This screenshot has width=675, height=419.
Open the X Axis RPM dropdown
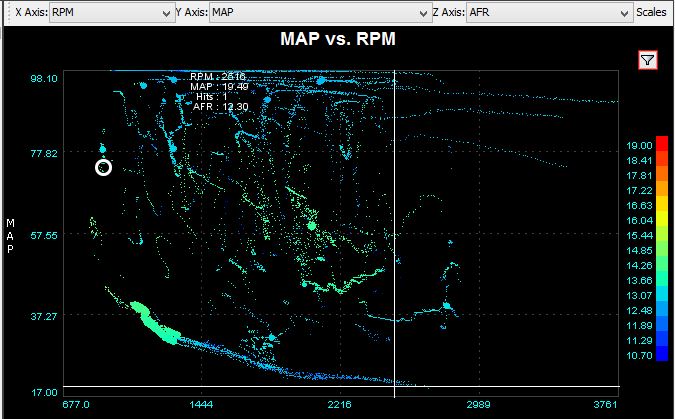coord(110,12)
